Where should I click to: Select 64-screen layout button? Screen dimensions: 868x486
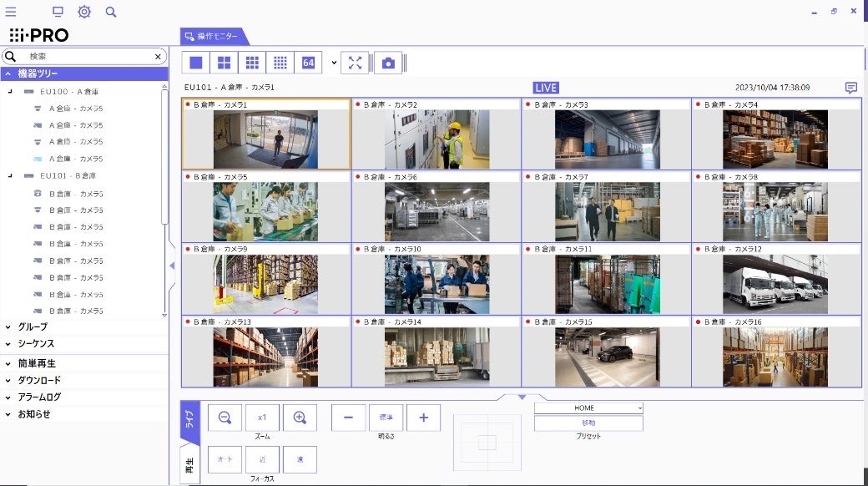point(308,63)
